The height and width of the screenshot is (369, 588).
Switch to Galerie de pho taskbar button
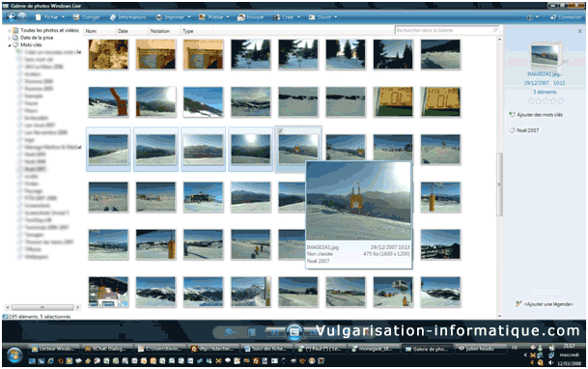tap(427, 349)
